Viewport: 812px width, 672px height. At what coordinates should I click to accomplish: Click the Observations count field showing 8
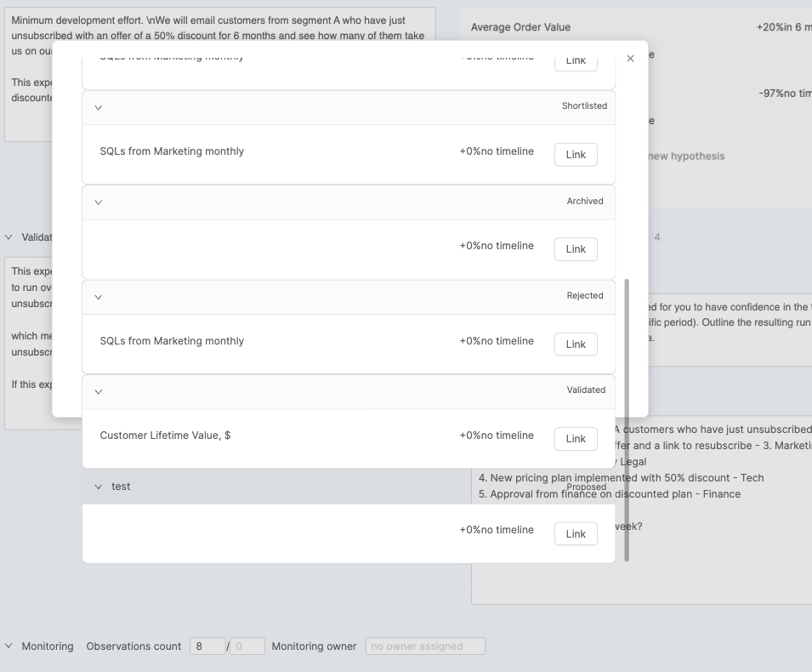click(x=207, y=646)
